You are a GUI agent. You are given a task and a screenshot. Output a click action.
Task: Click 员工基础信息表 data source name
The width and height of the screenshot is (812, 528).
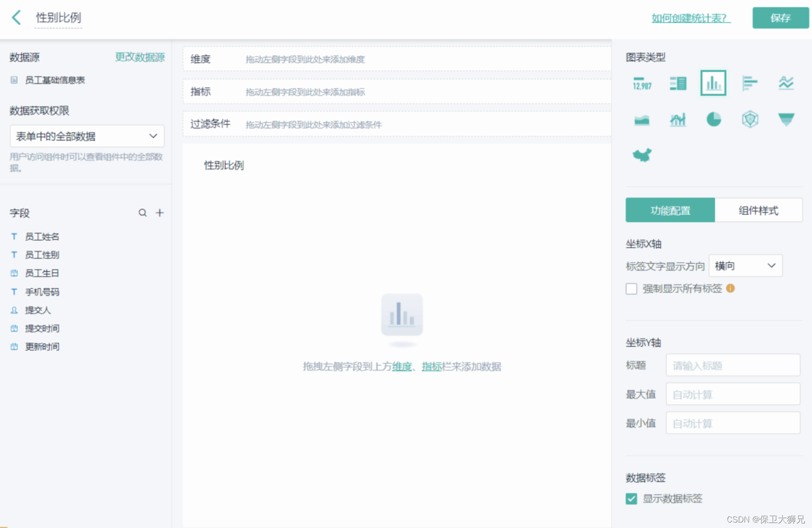click(55, 80)
